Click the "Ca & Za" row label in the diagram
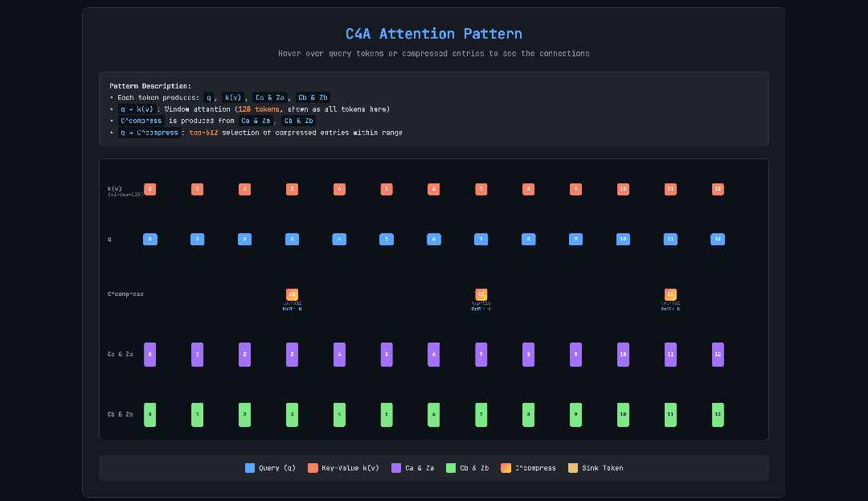Viewport: 868px width, 501px height. click(x=120, y=355)
